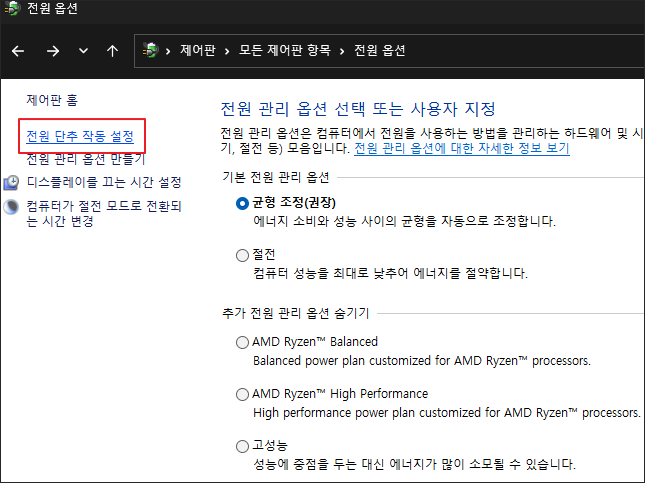This screenshot has height=483, width=645.
Task: Open recent locations dropdown chevron
Action: 83,51
